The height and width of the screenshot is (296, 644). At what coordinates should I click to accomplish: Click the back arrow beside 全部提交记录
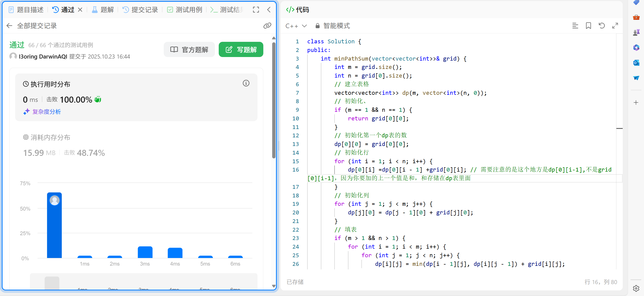coord(9,26)
